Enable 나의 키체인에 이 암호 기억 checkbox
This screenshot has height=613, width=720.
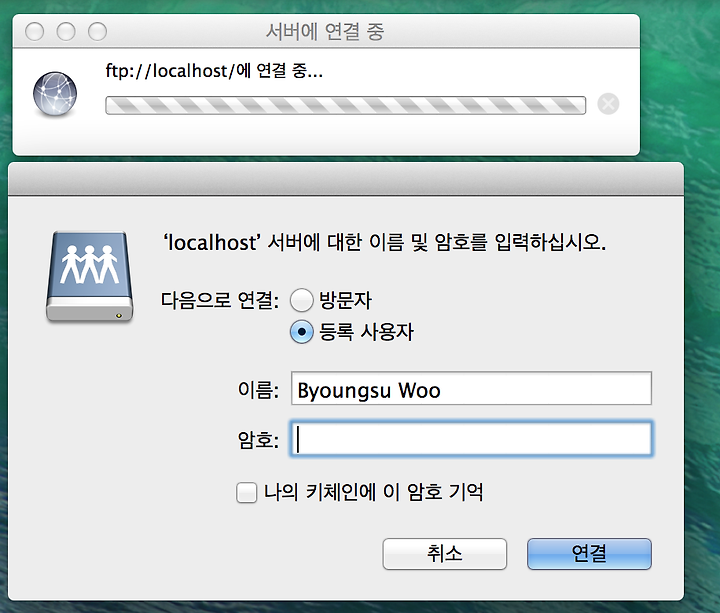click(x=247, y=493)
